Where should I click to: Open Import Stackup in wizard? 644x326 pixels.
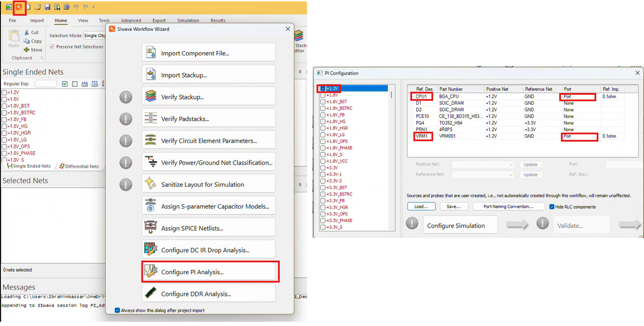(208, 74)
